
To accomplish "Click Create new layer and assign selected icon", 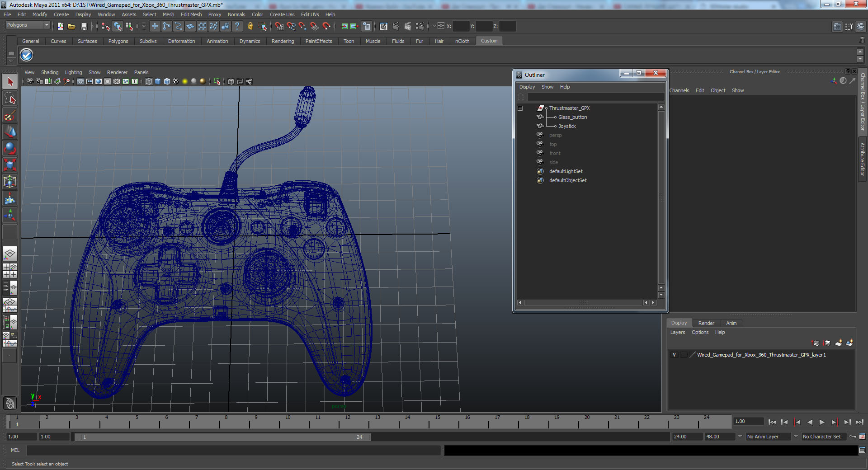I will [x=849, y=343].
